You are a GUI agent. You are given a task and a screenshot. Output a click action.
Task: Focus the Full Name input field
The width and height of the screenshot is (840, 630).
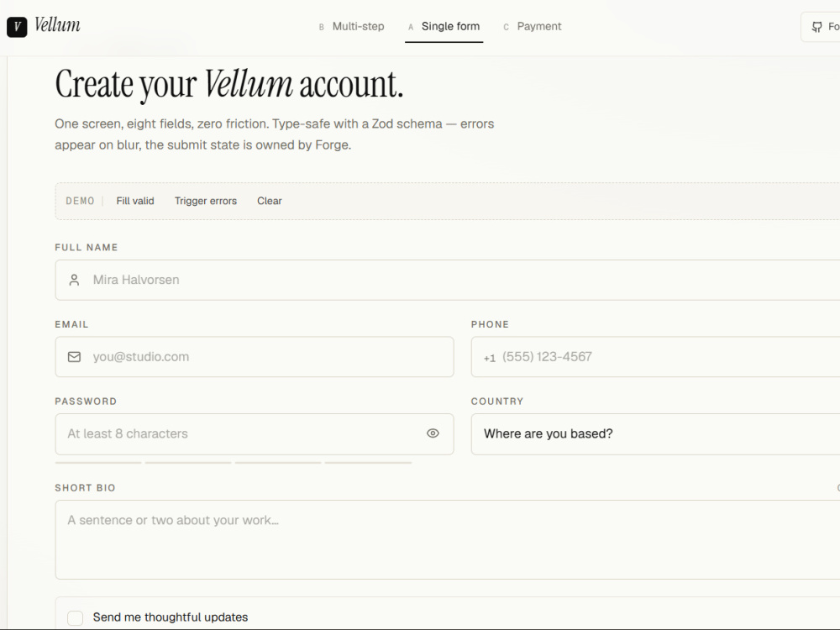point(448,281)
